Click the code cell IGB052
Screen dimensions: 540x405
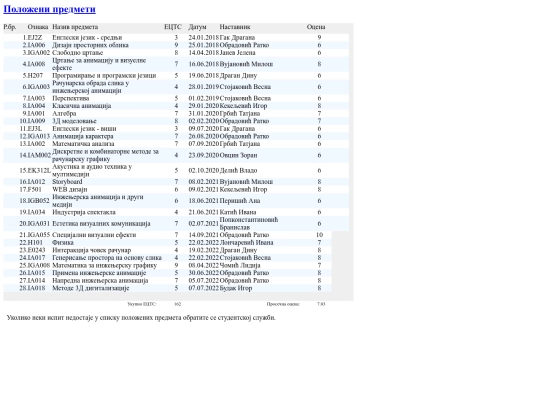39,201
